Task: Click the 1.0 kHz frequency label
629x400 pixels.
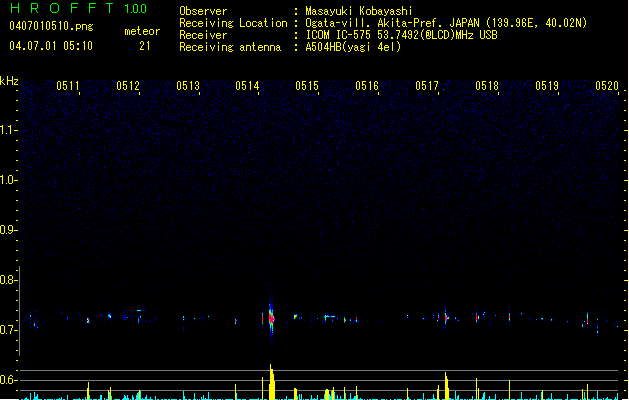Action: 8,180
